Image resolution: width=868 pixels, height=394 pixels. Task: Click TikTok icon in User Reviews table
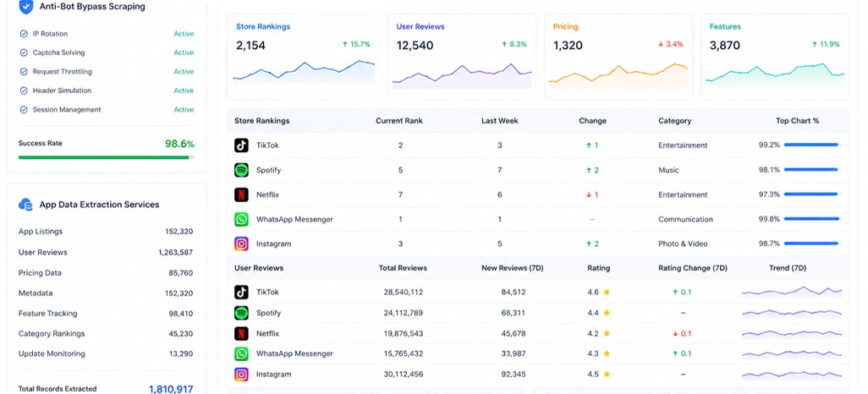tap(241, 293)
